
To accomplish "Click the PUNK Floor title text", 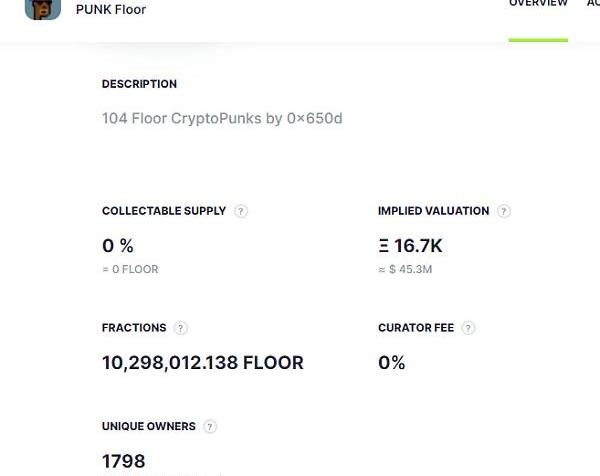I will pos(111,10).
